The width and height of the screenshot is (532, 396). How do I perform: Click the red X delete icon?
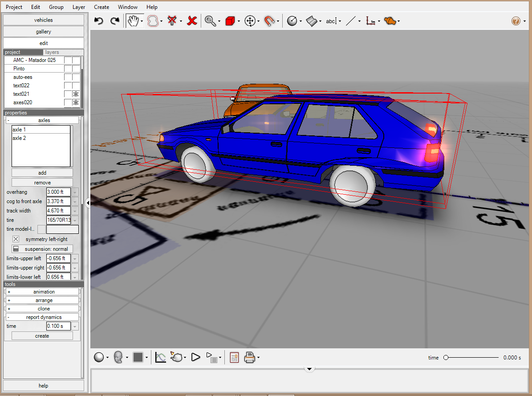coord(192,21)
